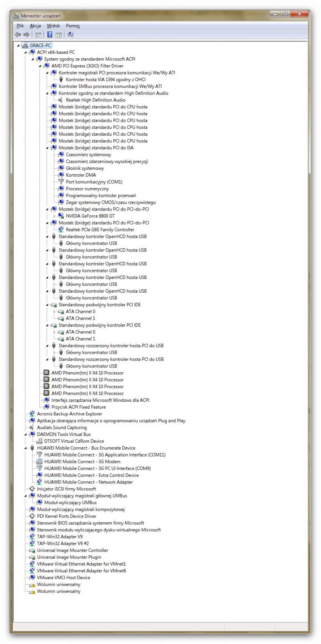321x644 pixels.
Task: Click HUAWEI 3G PC UI Interface (COM9) icon
Action: (x=39, y=469)
